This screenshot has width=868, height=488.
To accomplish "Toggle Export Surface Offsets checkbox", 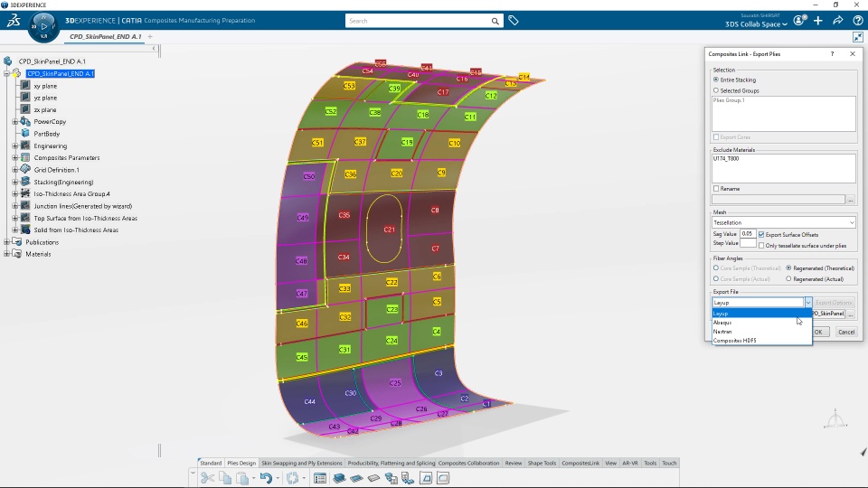I will (x=761, y=235).
